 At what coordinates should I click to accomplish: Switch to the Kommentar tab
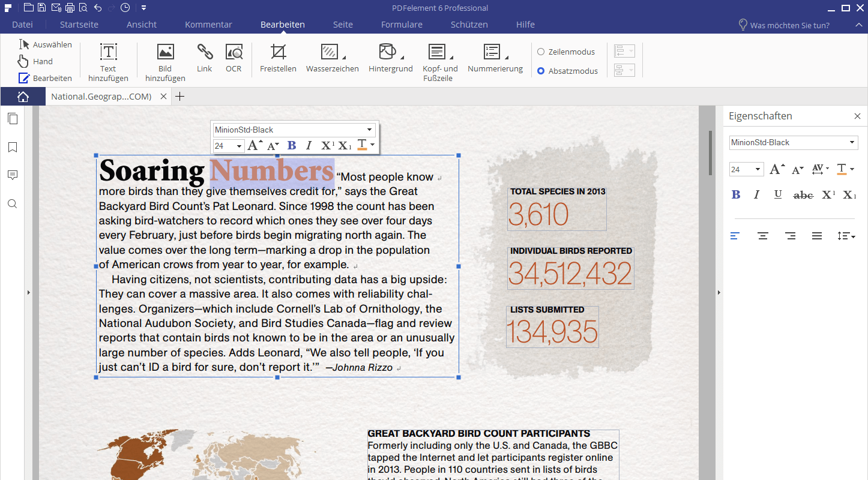208,25
